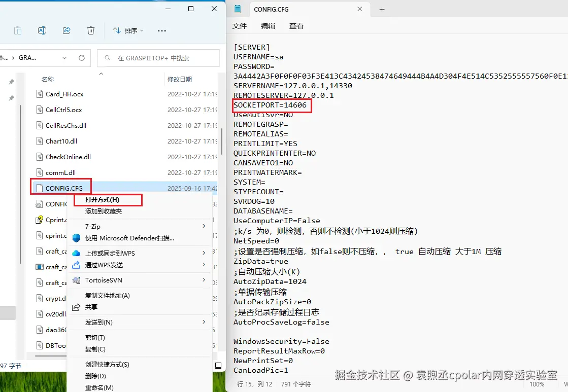
Task: Click the Share icon in Explorer toolbar
Action: coord(66,30)
